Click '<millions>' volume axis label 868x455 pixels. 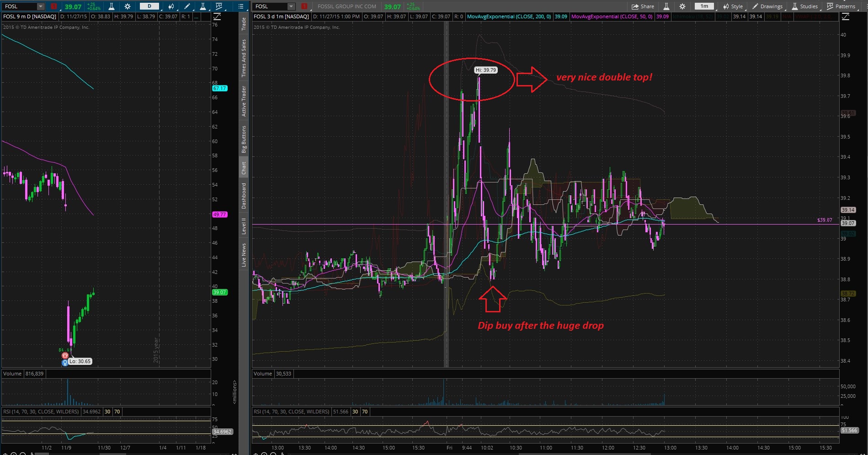pyautogui.click(x=235, y=392)
